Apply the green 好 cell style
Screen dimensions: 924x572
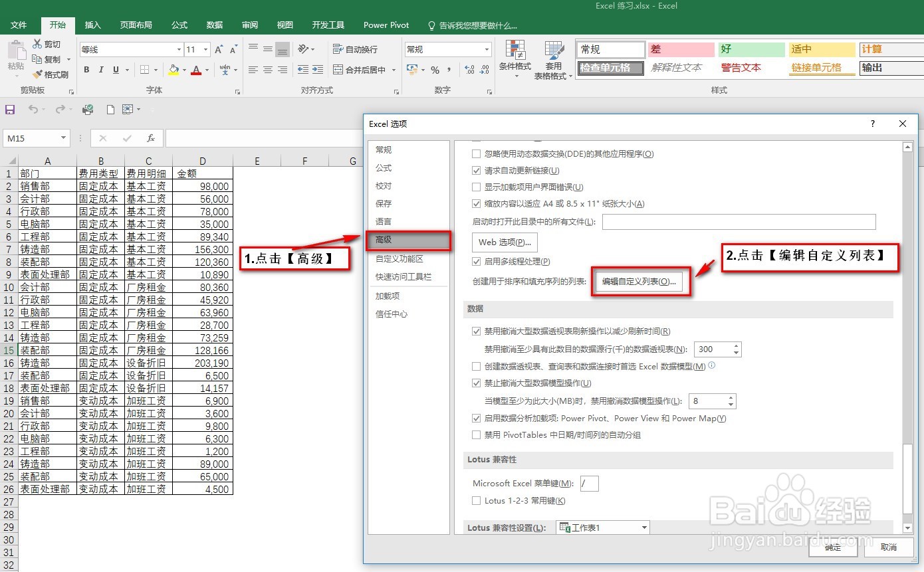751,49
